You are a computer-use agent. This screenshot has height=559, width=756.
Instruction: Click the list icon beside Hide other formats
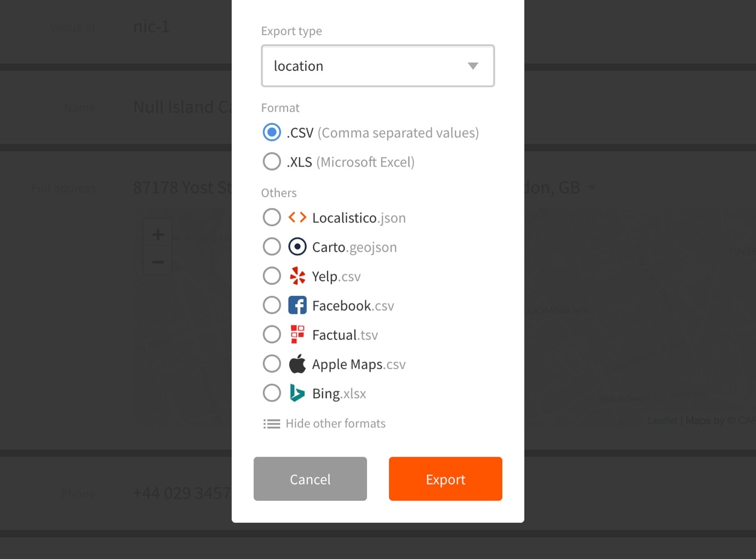coord(272,424)
